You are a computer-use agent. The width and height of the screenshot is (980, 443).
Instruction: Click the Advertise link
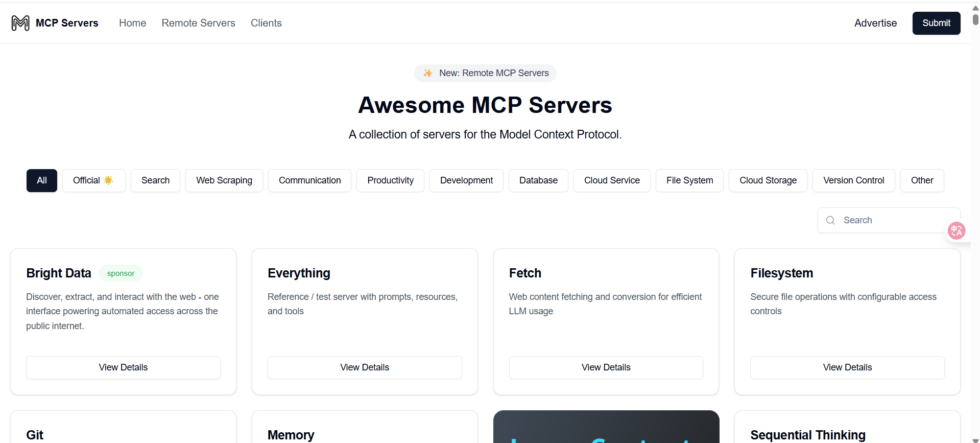click(x=875, y=23)
